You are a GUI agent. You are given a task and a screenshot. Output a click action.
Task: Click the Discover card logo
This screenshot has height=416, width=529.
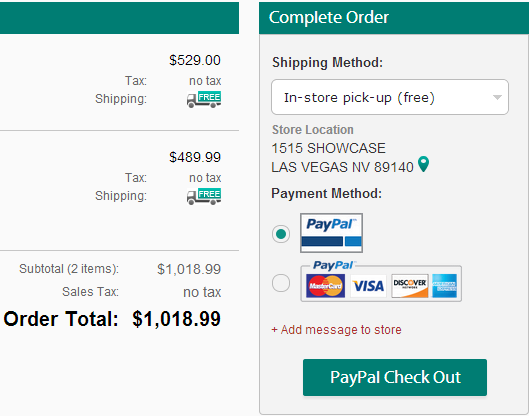tap(410, 286)
